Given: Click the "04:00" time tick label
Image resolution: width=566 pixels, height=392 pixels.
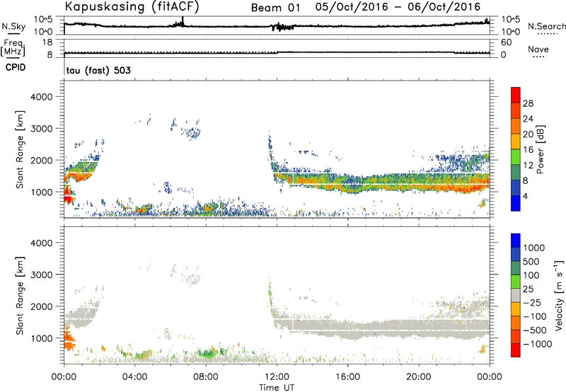Looking at the screenshot, I should 134,377.
